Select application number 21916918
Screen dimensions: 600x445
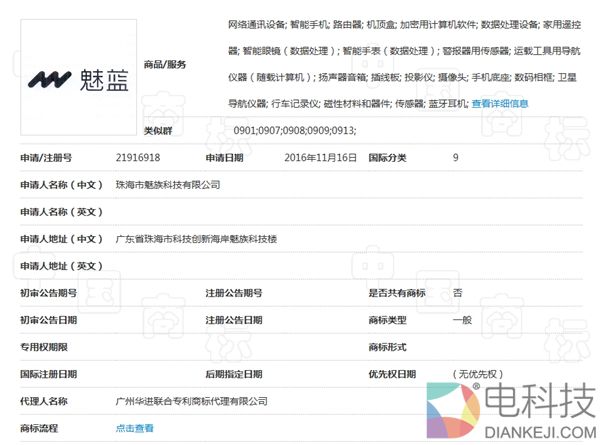(138, 158)
